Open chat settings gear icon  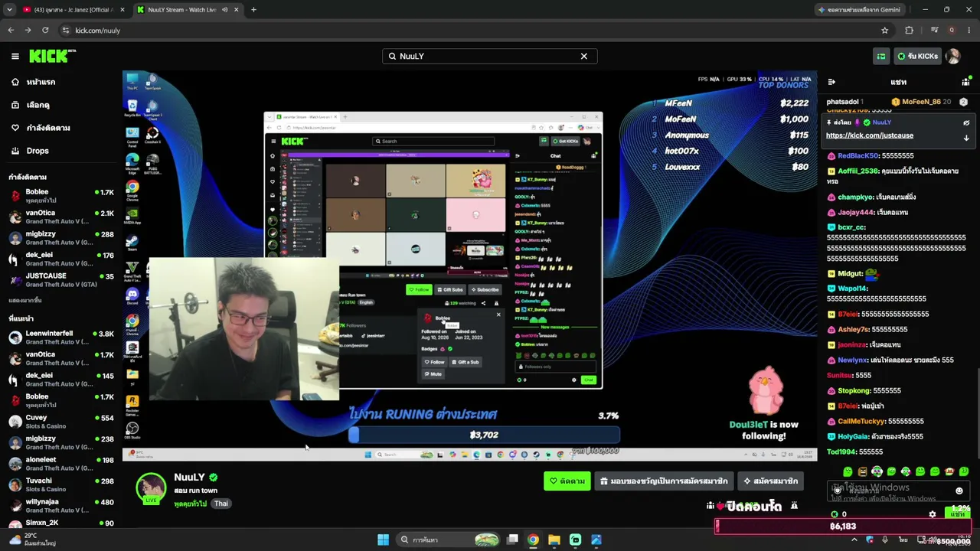(932, 514)
